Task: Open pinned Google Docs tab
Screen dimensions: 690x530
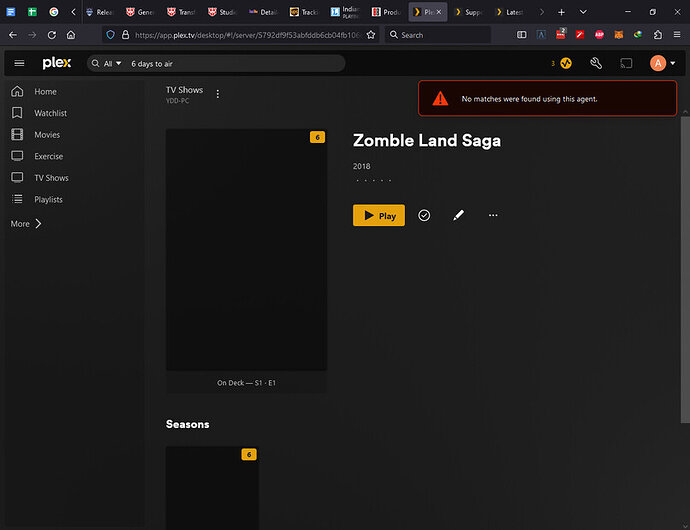Action: (x=11, y=12)
